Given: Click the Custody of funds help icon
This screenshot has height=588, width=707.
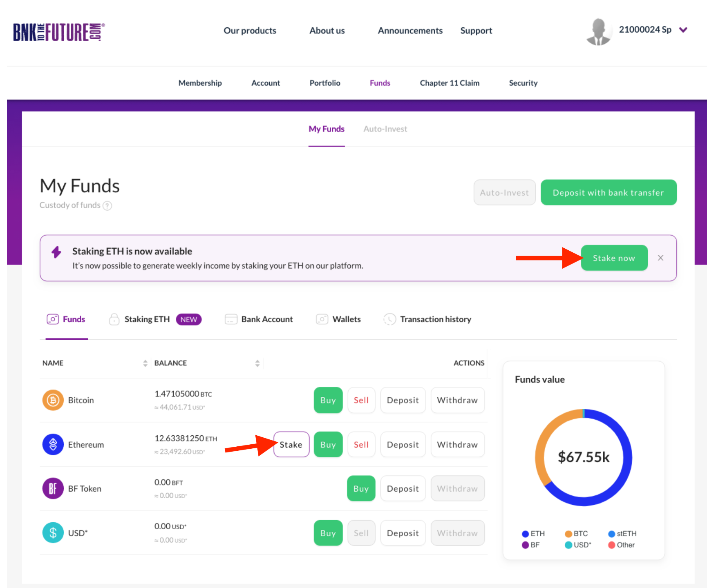Looking at the screenshot, I should pos(107,205).
